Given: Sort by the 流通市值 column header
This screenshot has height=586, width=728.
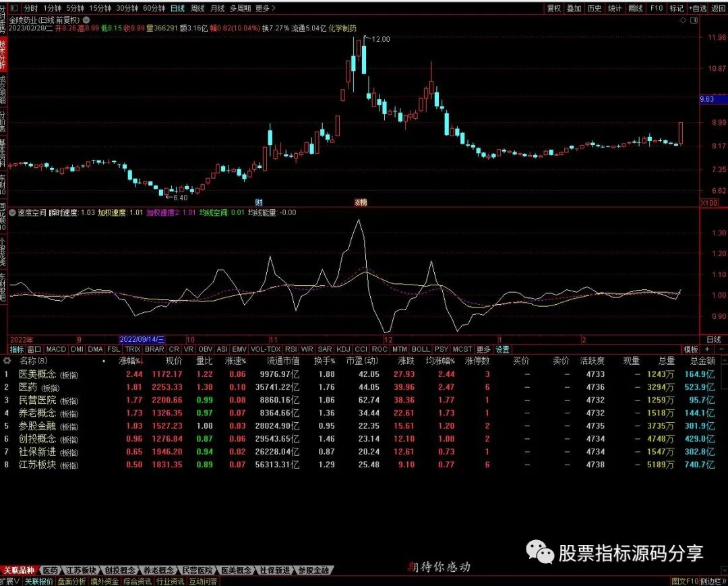Looking at the screenshot, I should pyautogui.click(x=282, y=361).
